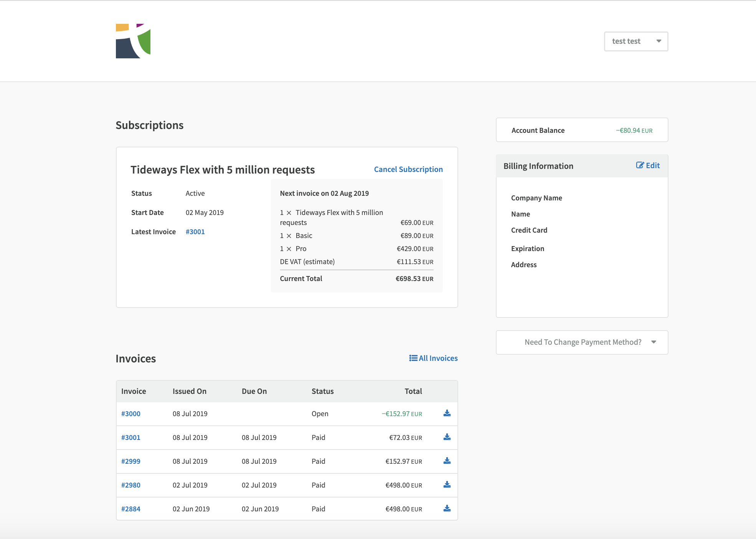Click the Billing Information heading
Viewport: 756px width, 539px height.
tap(538, 166)
